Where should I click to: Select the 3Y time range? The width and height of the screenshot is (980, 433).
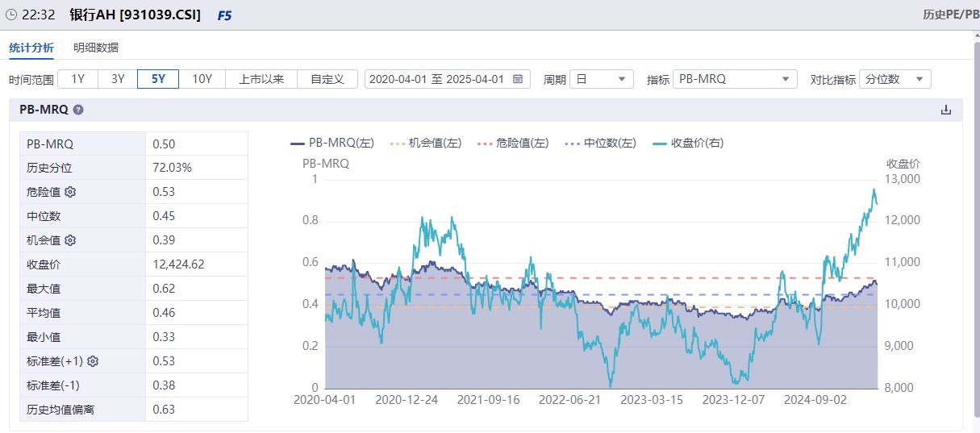118,79
